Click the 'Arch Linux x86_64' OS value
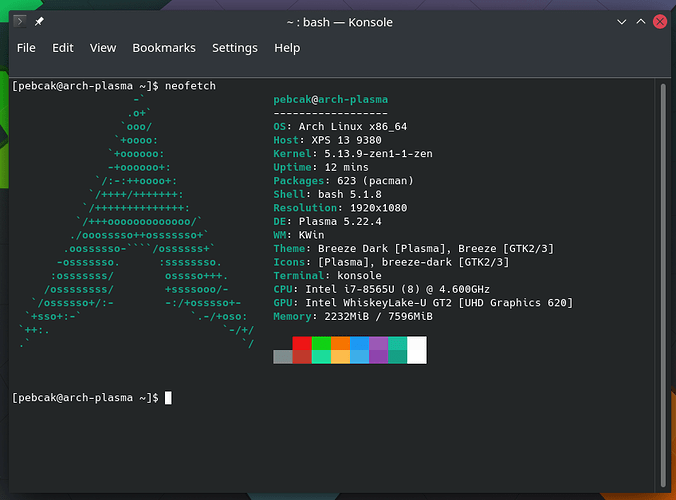This screenshot has height=500, width=676. click(353, 127)
